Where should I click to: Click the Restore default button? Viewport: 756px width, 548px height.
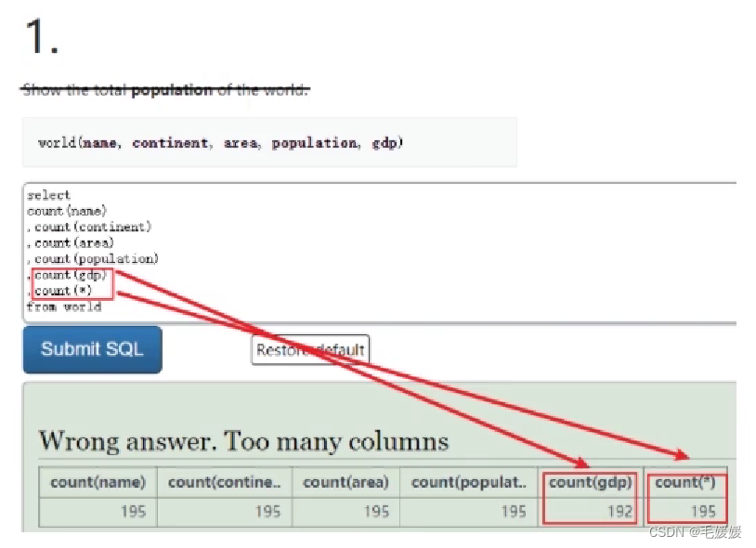pyautogui.click(x=310, y=349)
